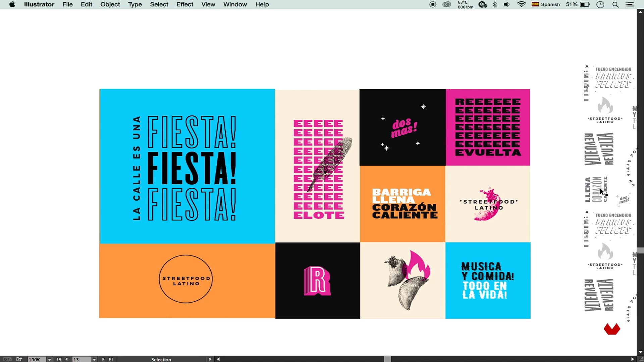Screen dimensions: 644x362
Task: Click the solid black FIESTA! headline
Action: pos(192,168)
